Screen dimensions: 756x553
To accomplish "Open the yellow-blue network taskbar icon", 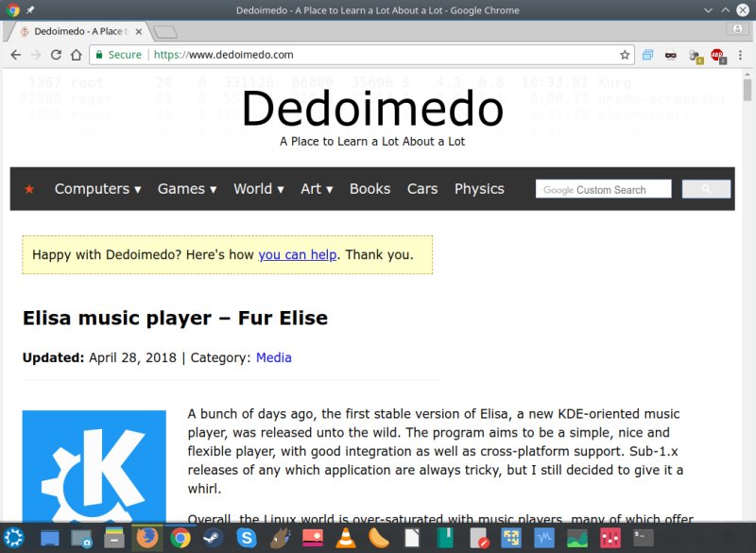I will (x=511, y=538).
